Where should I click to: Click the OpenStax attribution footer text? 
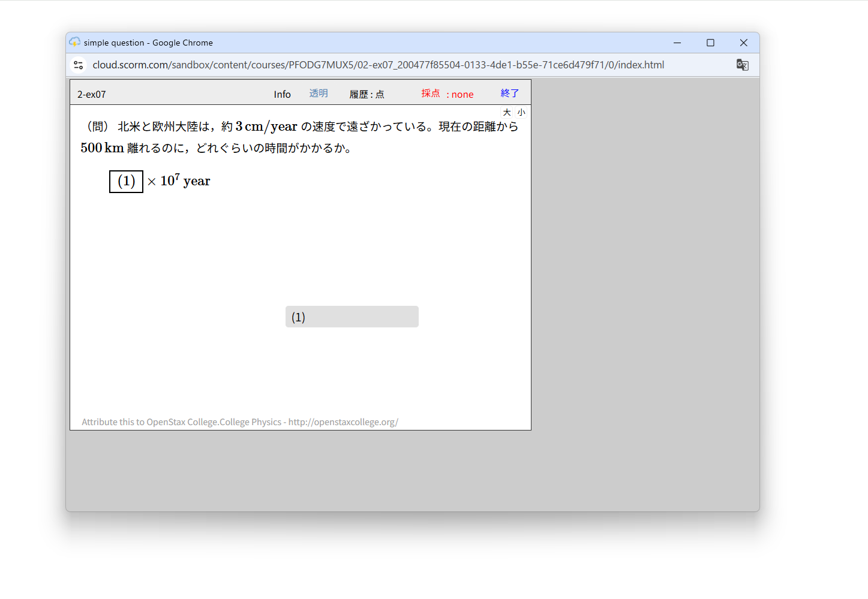240,422
